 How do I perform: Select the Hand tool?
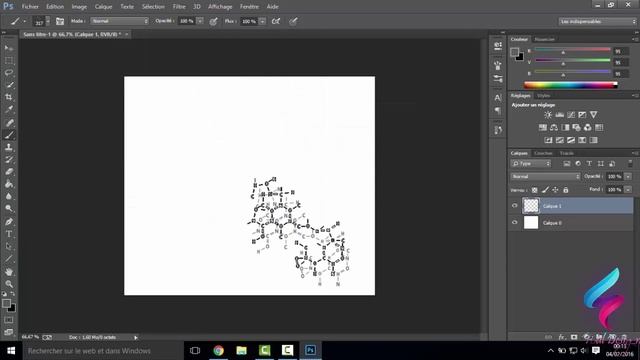9,271
